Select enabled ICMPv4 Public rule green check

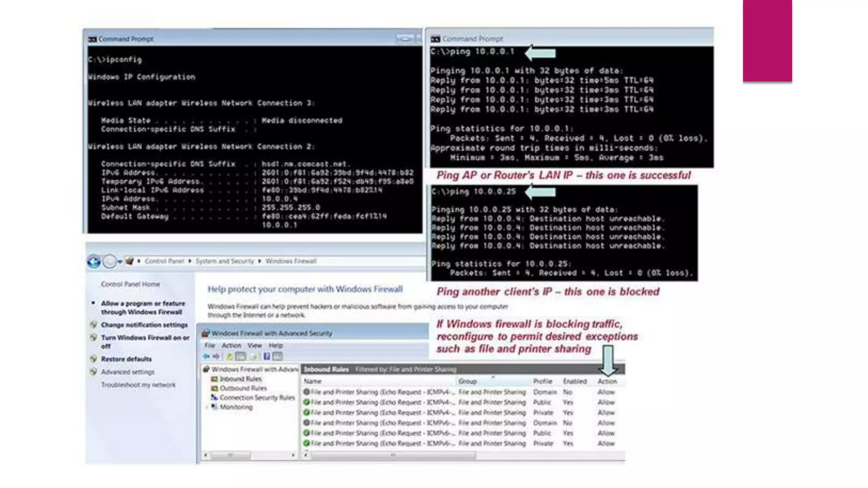coord(306,402)
